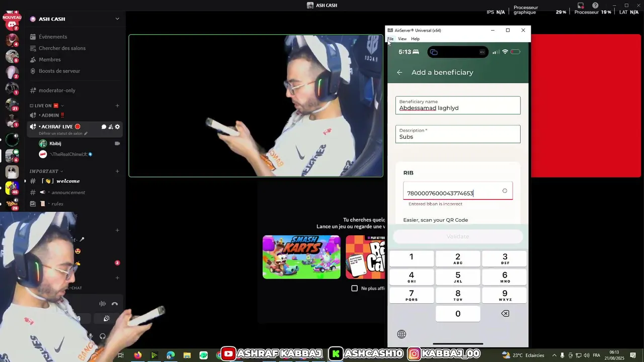Show hidden tray icons chevron
Image resolution: width=644 pixels, height=362 pixels.
(x=554, y=355)
